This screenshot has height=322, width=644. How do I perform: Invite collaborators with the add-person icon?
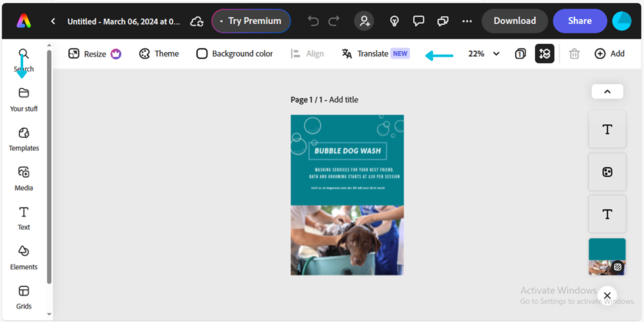pyautogui.click(x=365, y=21)
